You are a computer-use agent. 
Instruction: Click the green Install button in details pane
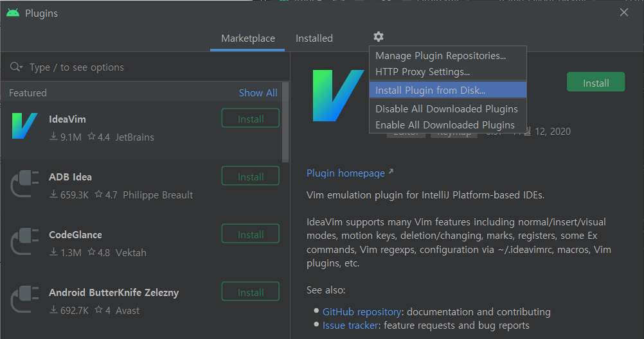click(x=596, y=82)
